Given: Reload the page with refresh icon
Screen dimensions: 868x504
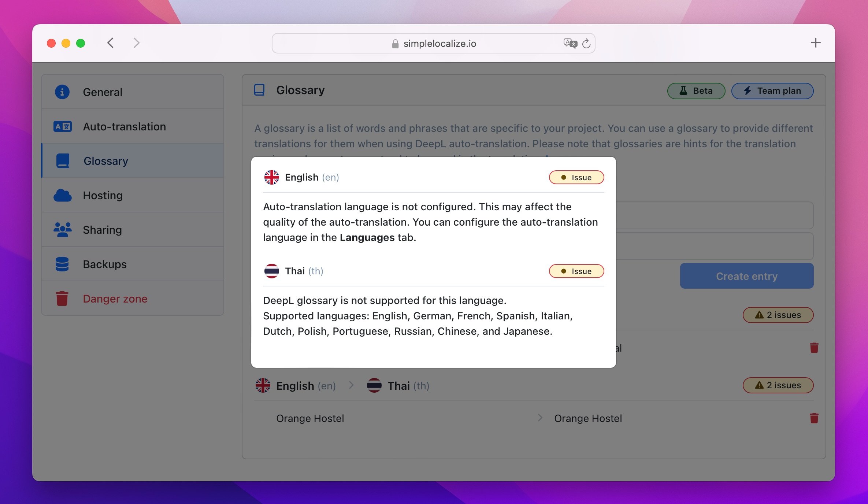Looking at the screenshot, I should [586, 44].
